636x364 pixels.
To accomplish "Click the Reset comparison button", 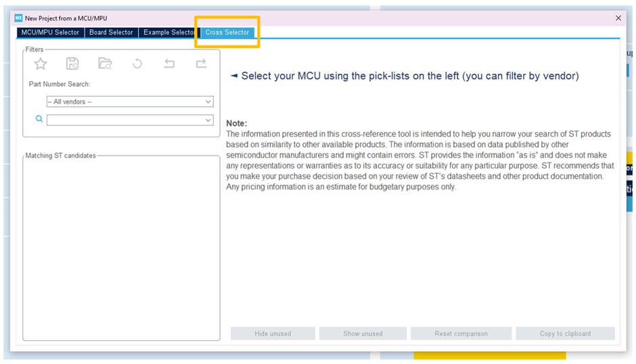I will tap(461, 334).
